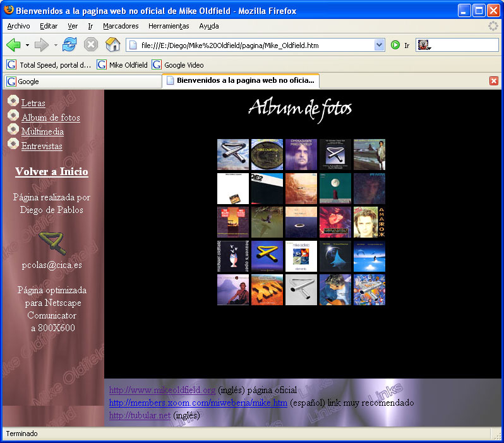Go to the Home page icon
Screen dimensions: 504x443
click(x=113, y=45)
